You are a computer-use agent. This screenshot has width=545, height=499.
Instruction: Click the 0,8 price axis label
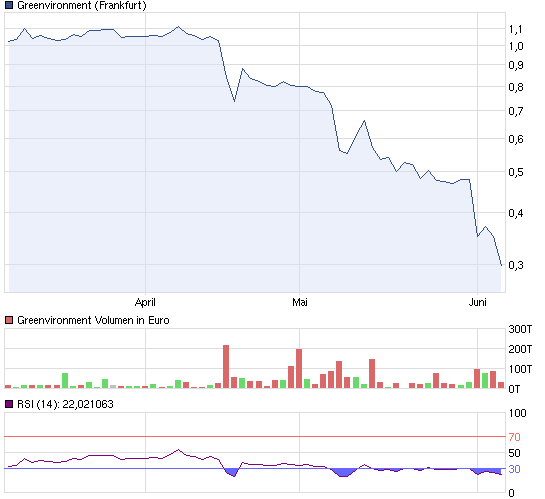click(x=516, y=87)
